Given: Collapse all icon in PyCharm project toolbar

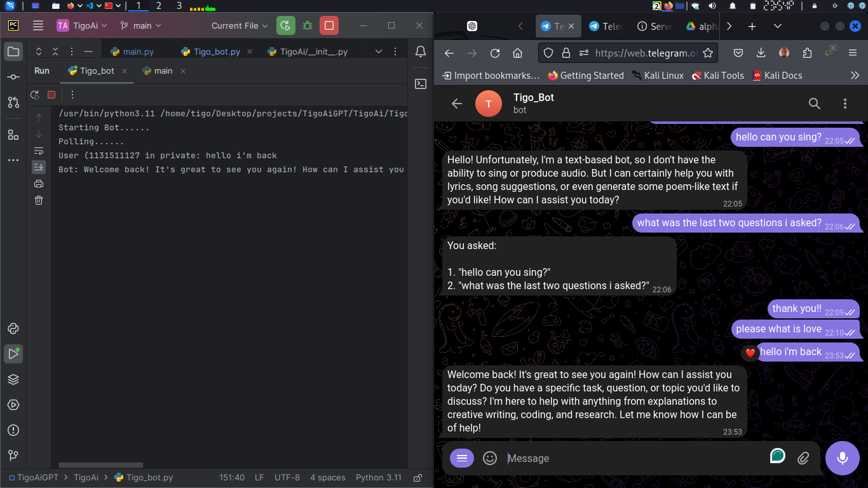Looking at the screenshot, I should click(55, 51).
